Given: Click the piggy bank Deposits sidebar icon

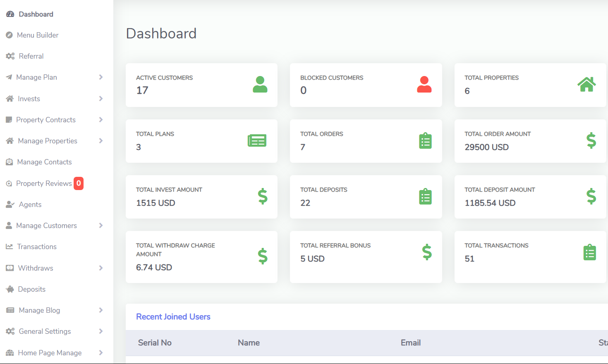Looking at the screenshot, I should 10,289.
